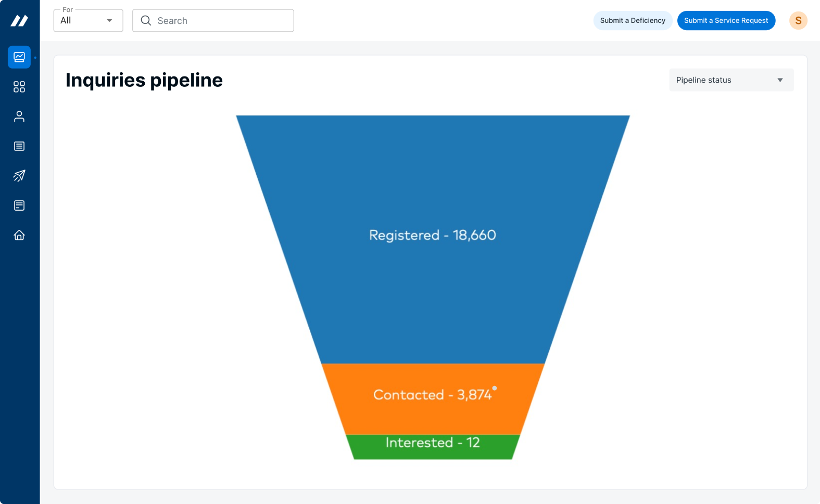Open the 'For All' dropdown
Viewport: 820px width, 504px height.
point(89,20)
